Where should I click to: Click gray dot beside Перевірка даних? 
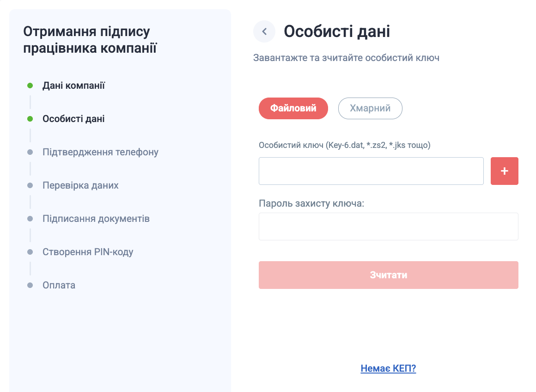30,185
